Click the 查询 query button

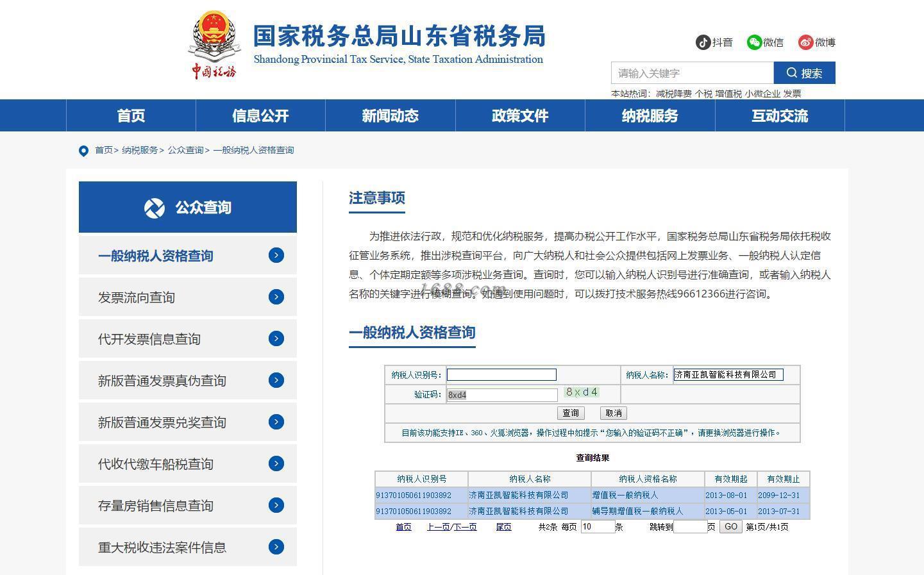pyautogui.click(x=571, y=413)
